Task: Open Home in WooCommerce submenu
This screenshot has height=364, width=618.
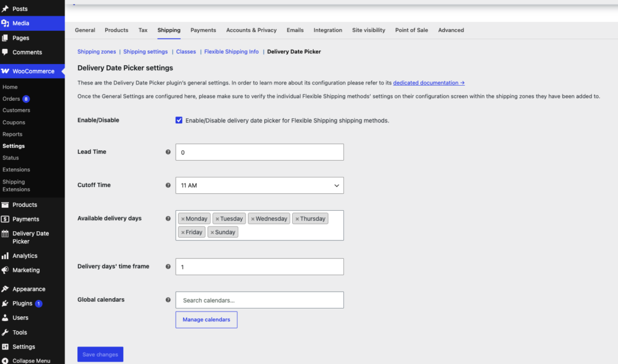Action: pos(10,87)
